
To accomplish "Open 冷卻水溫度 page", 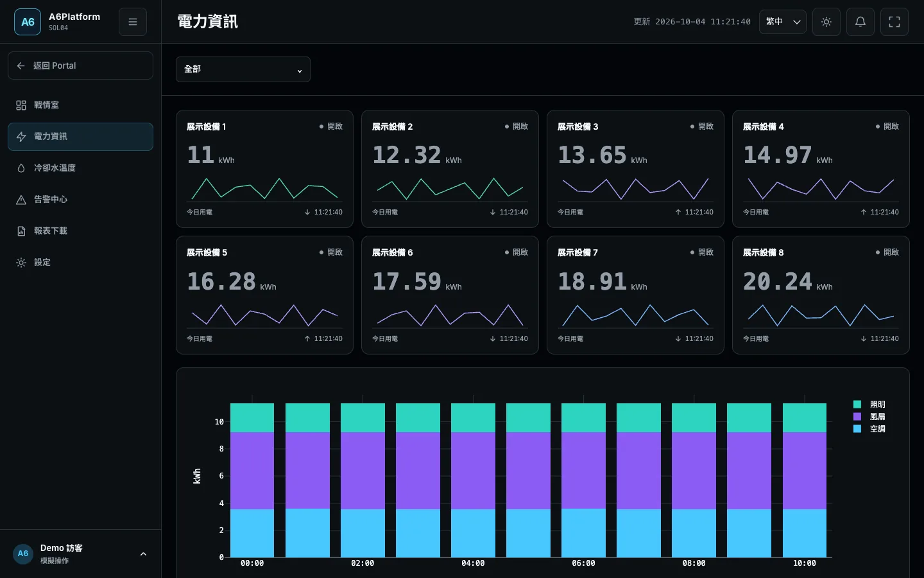I will click(x=80, y=168).
